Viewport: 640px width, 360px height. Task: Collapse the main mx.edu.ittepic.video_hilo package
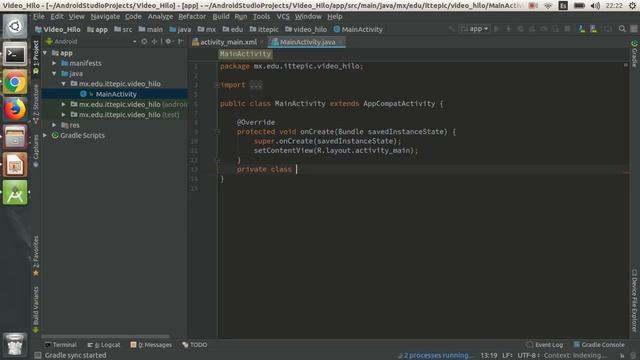point(64,84)
